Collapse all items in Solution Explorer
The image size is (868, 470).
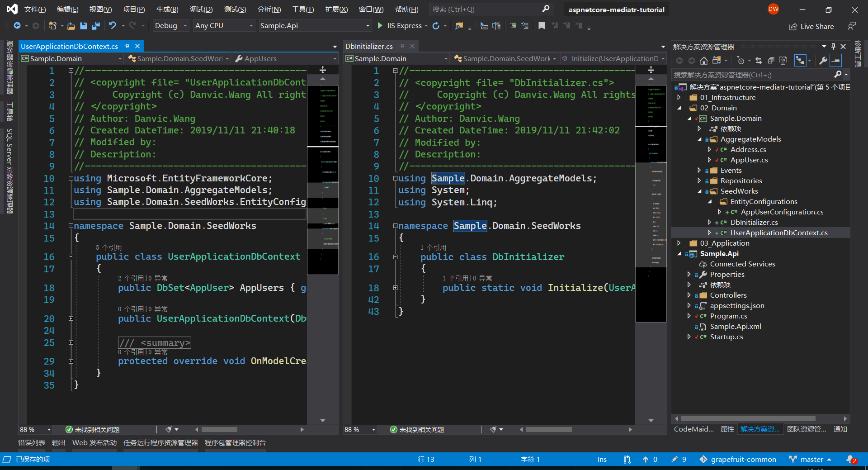771,61
